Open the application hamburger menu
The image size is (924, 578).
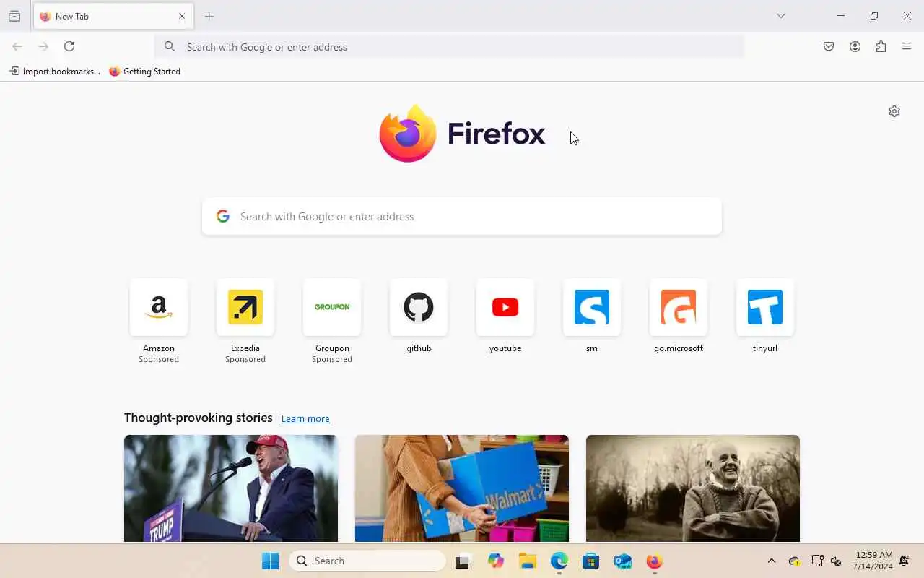coord(907,46)
